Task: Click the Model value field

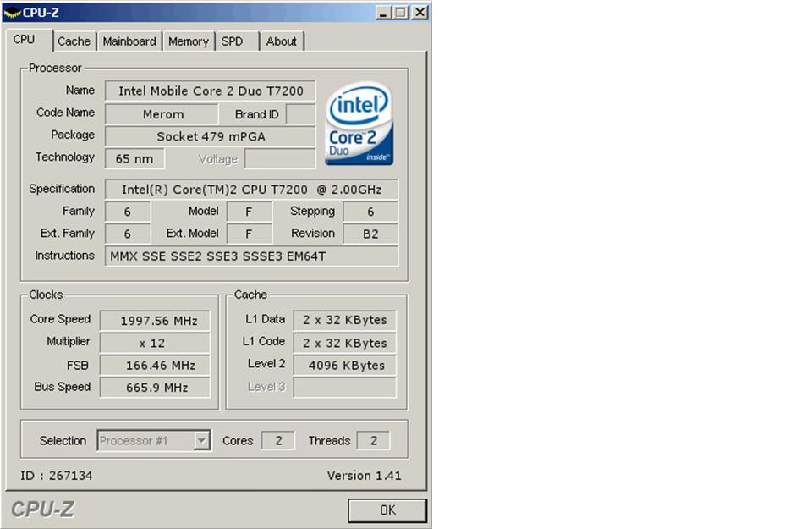Action: click(249, 212)
